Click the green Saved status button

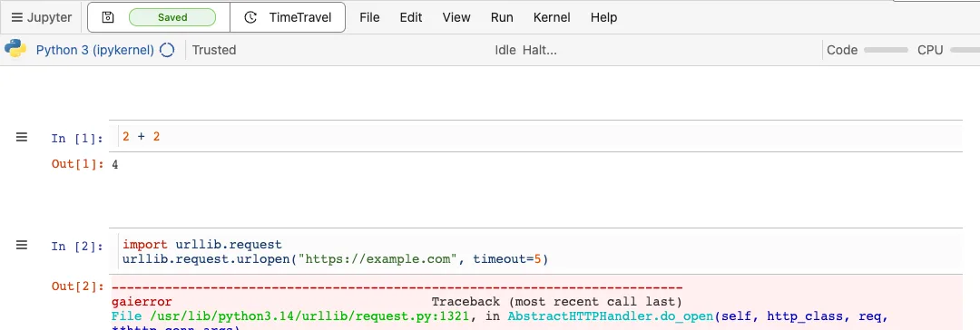coord(172,17)
